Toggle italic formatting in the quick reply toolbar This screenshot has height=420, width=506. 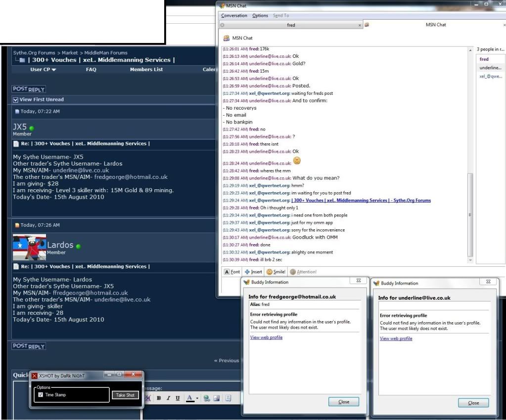pyautogui.click(x=168, y=398)
